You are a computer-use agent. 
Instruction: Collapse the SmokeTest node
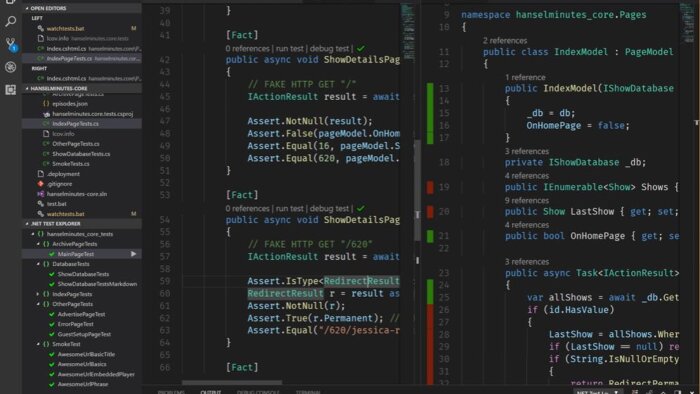[38, 344]
